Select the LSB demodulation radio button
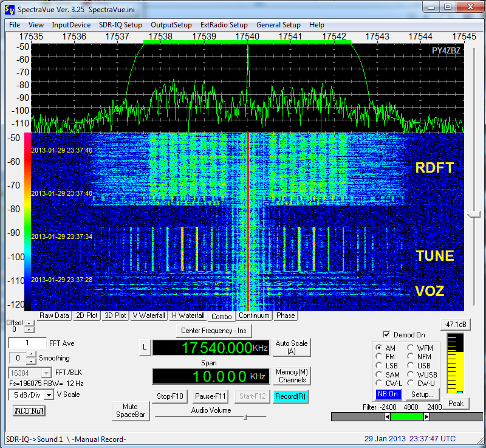 (x=380, y=366)
